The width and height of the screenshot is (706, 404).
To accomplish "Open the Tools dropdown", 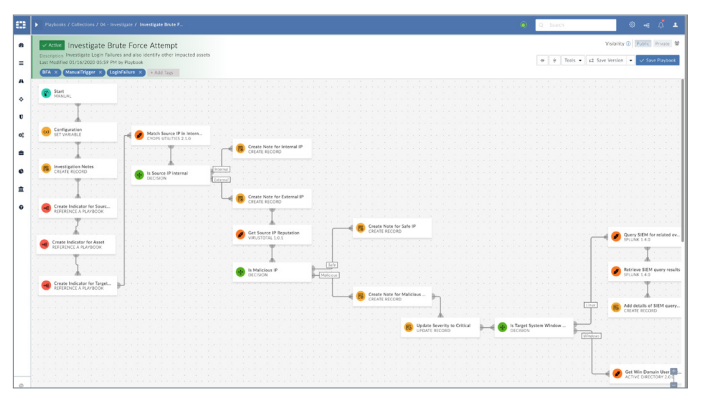I will 572,60.
